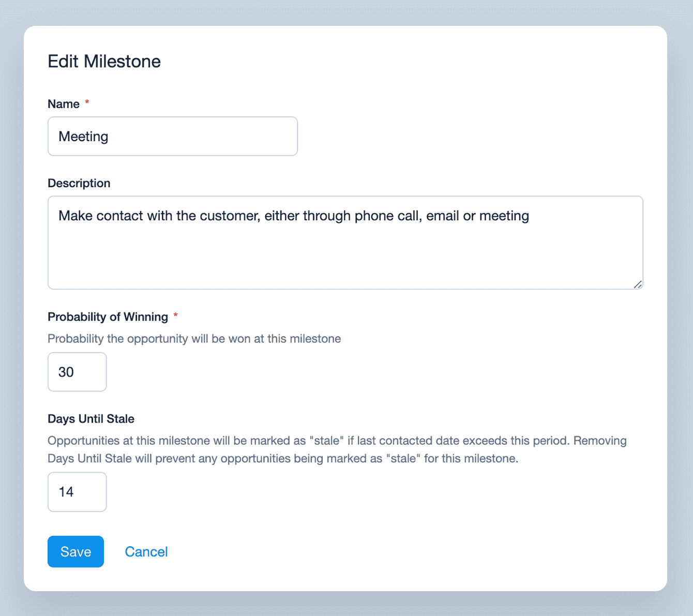The height and width of the screenshot is (616, 693).
Task: Click the stale opportunities explanation paragraph
Action: 337,449
